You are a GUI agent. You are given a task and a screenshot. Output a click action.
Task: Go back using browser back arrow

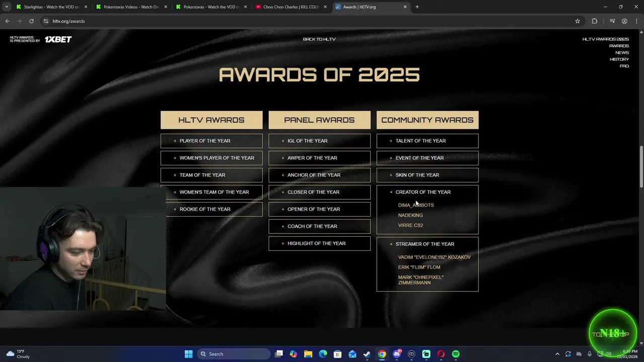[x=7, y=21]
